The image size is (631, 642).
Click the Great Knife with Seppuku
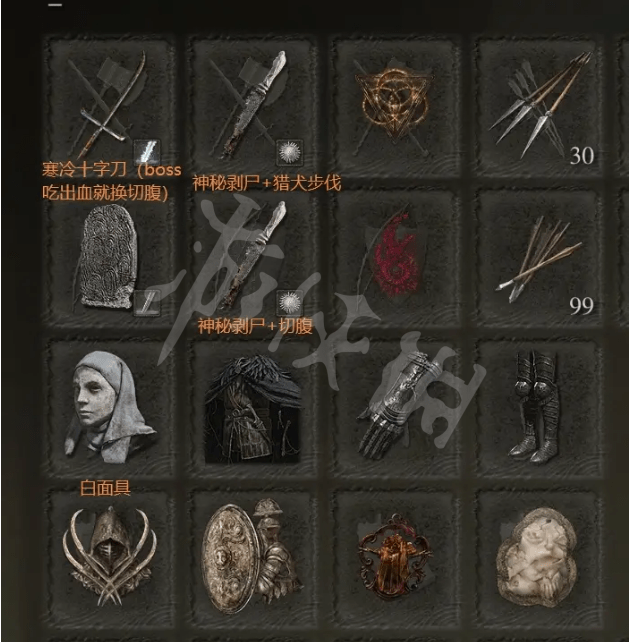coord(252,258)
